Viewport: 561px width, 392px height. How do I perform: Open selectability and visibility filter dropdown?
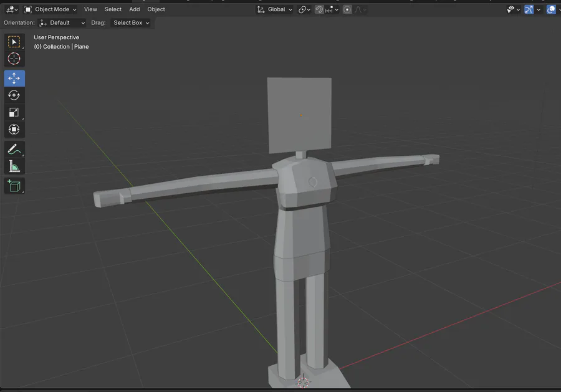(514, 9)
